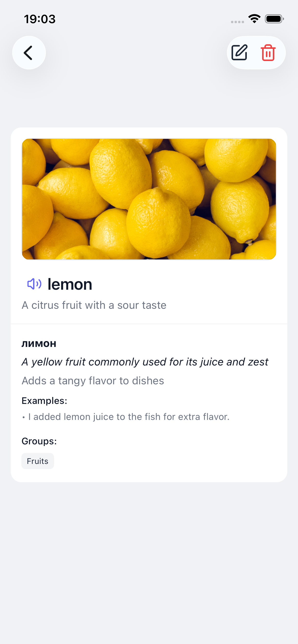Tap the clock showing 19:03
The height and width of the screenshot is (644, 298).
[x=40, y=19]
